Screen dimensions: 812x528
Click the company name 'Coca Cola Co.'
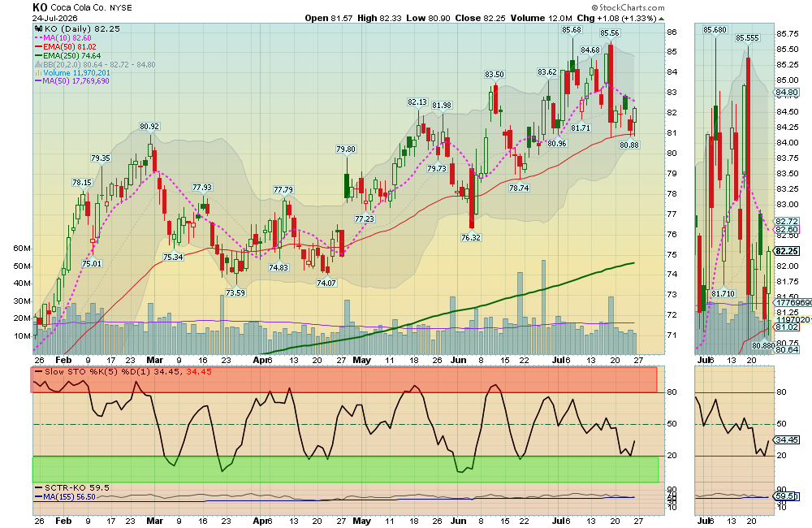coord(78,8)
